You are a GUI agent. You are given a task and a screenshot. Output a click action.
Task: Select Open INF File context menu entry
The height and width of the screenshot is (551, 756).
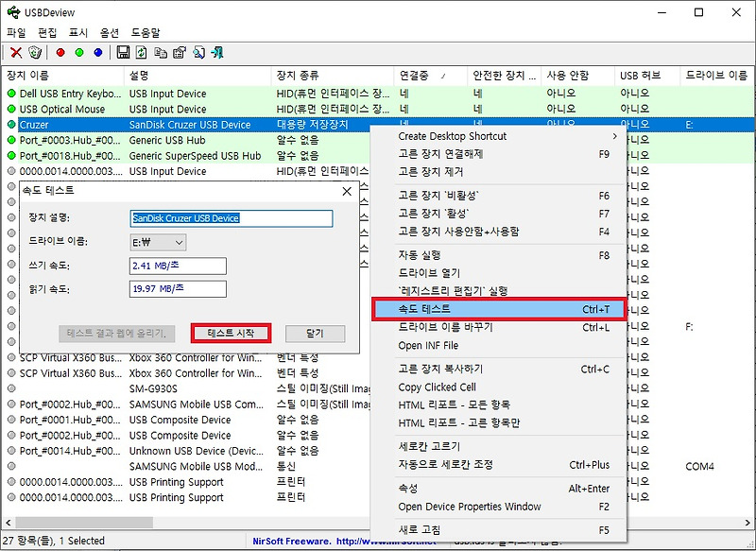[499, 345]
